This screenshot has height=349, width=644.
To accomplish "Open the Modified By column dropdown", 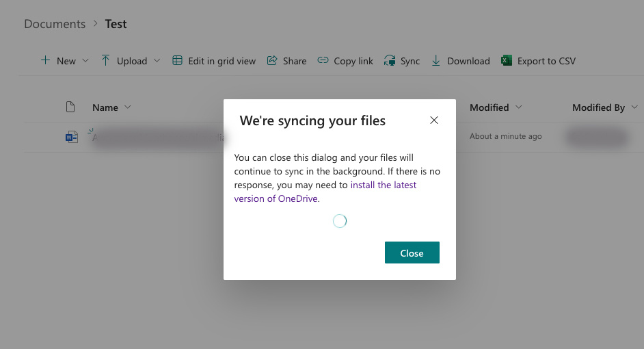I will [x=634, y=107].
